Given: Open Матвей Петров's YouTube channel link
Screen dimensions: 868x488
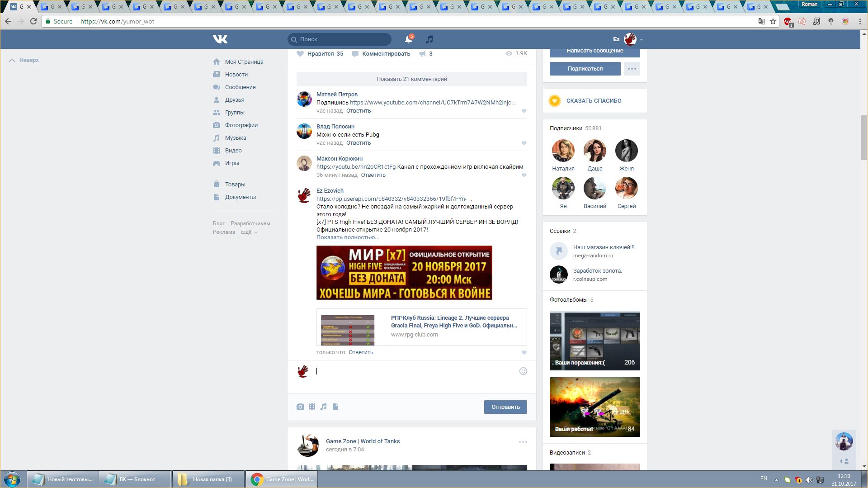Looking at the screenshot, I should tap(433, 103).
